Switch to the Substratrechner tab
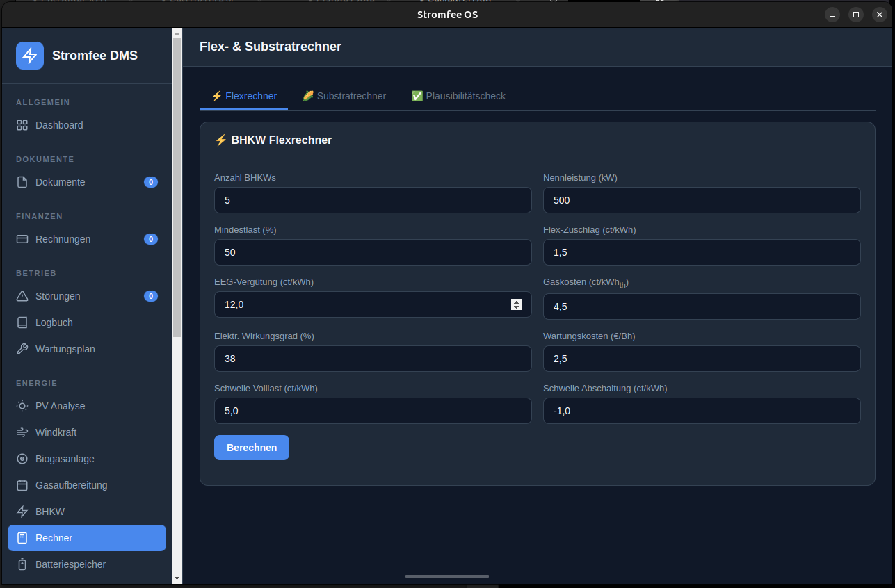Image resolution: width=895 pixels, height=588 pixels. point(344,96)
